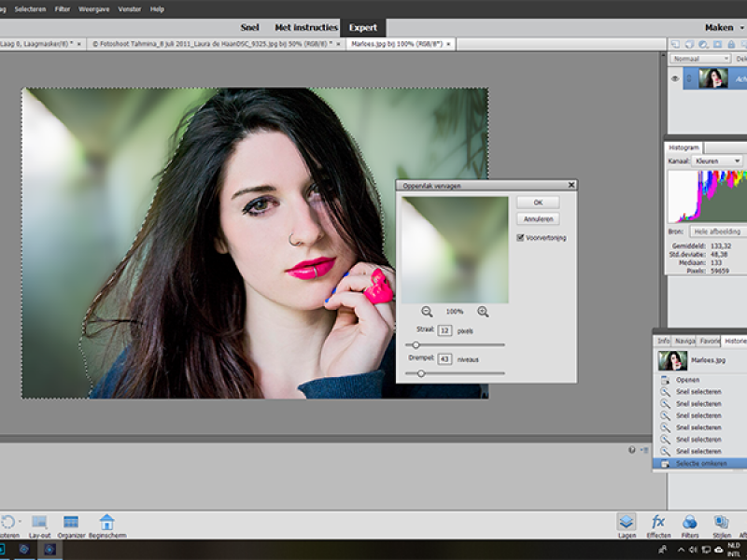Create a new layer using the layer icon
This screenshot has height=560, width=747.
pos(675,44)
